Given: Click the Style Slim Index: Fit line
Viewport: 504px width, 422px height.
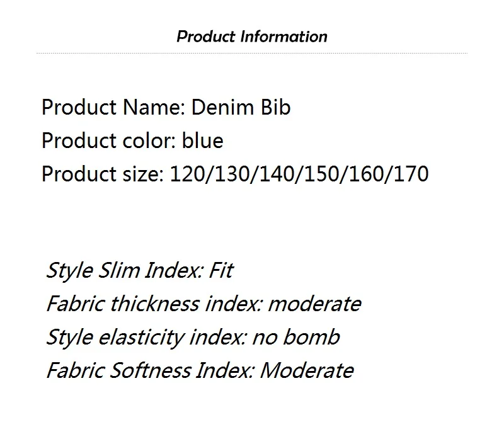Looking at the screenshot, I should tap(140, 270).
